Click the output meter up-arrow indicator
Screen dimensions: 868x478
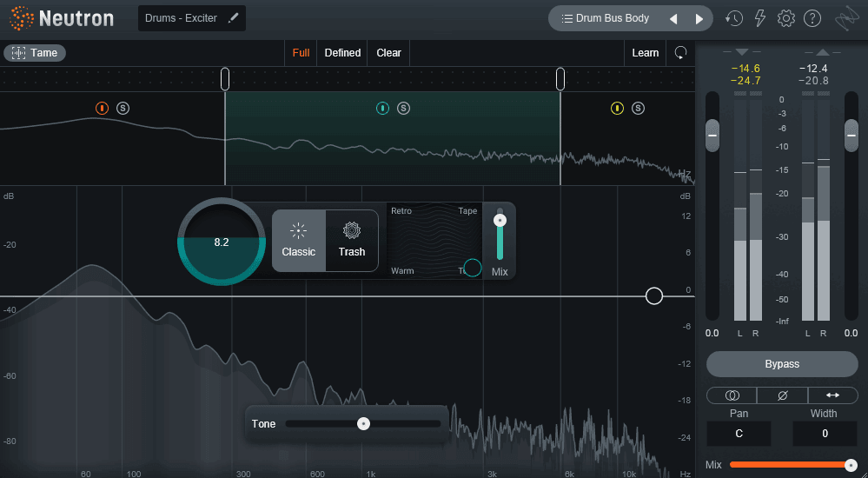coord(823,52)
